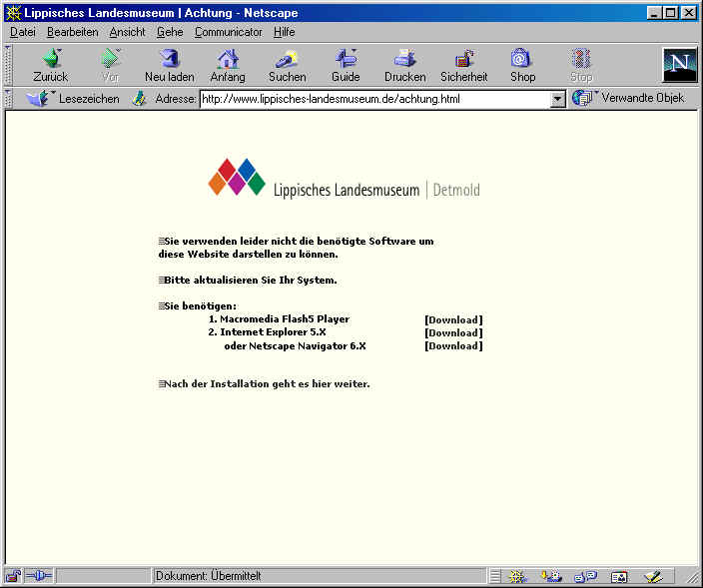Click the page location icon beside Adresse
The height and width of the screenshot is (588, 703).
(139, 98)
